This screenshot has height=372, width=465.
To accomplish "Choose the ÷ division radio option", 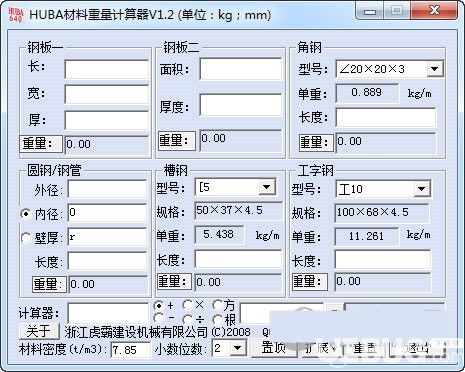I will click(187, 319).
